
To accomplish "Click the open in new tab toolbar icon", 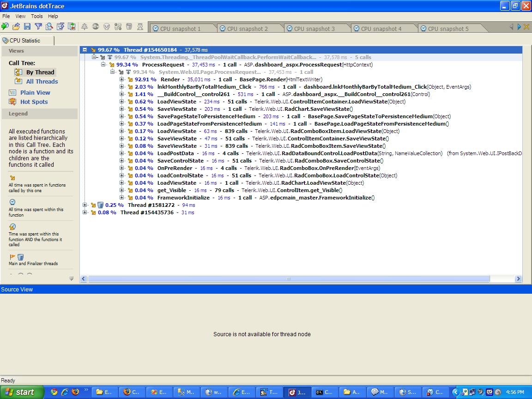I will click(x=60, y=26).
